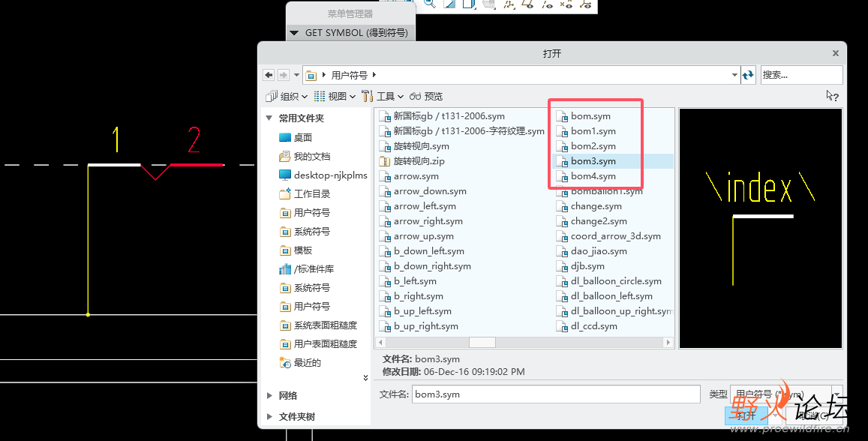This screenshot has height=441, width=868.
Task: Open 我的文档 documents shortcut
Action: [305, 157]
